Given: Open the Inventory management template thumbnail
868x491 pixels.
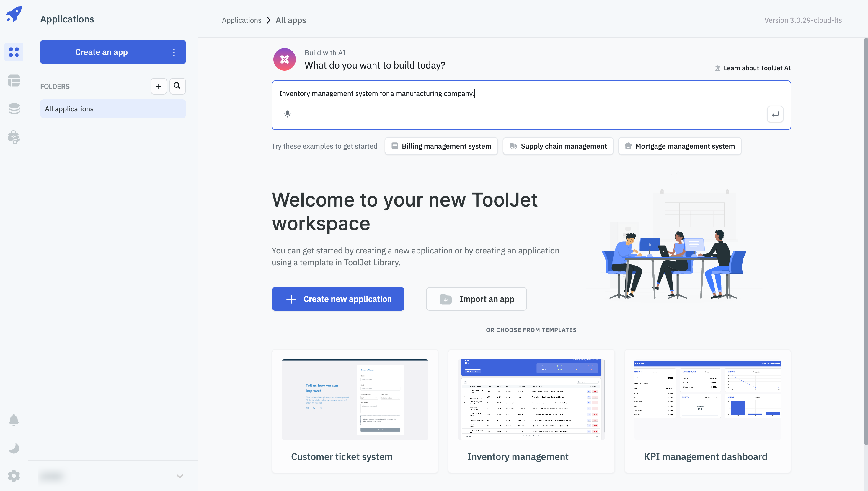Looking at the screenshot, I should tap(531, 399).
